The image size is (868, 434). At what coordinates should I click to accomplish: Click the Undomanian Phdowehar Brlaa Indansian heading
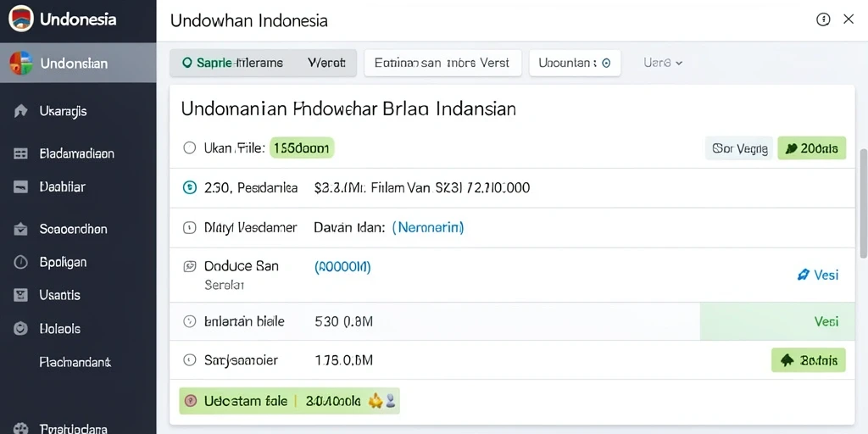348,108
